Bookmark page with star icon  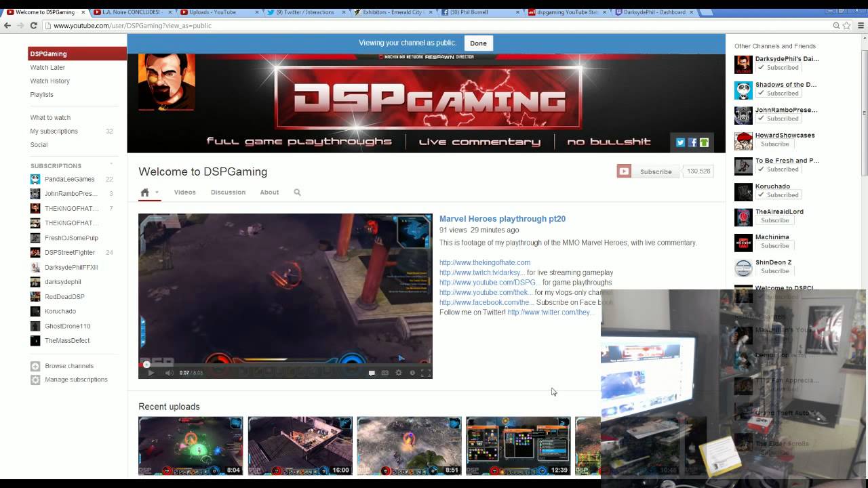click(x=847, y=25)
